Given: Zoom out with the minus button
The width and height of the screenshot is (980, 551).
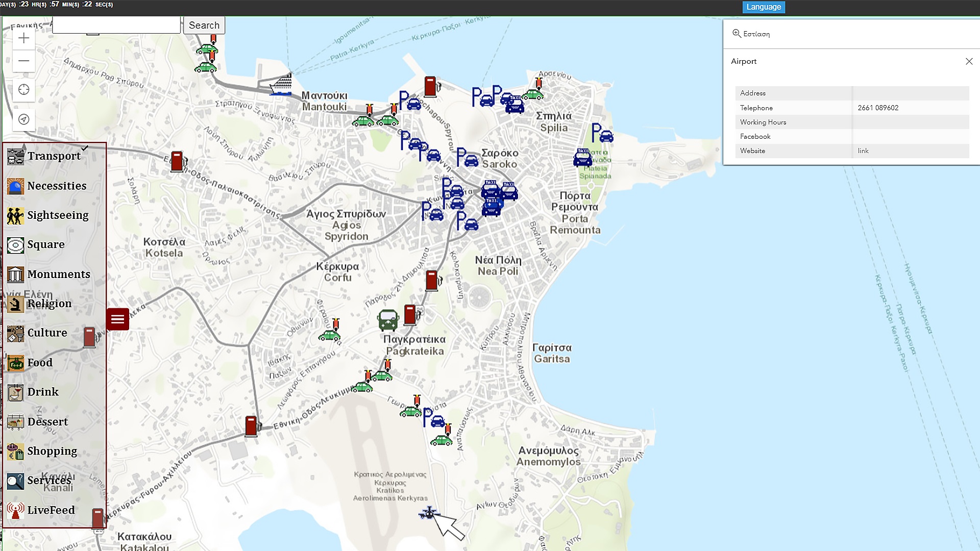Looking at the screenshot, I should tap(23, 61).
